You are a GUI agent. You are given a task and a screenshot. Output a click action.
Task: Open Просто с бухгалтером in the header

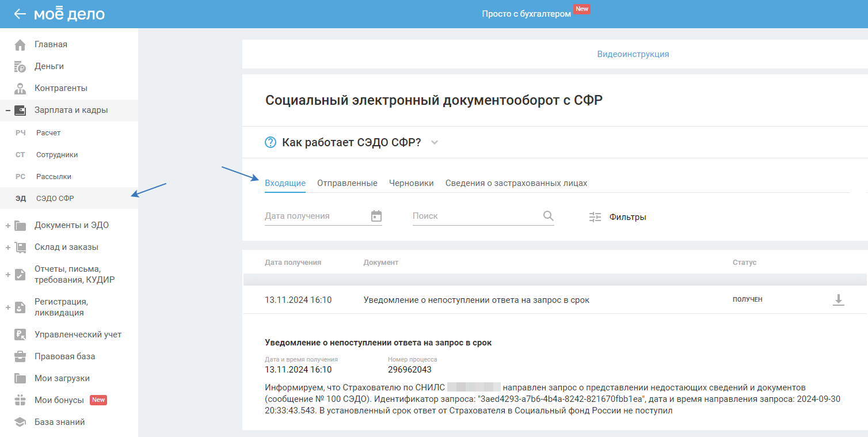[x=526, y=13]
